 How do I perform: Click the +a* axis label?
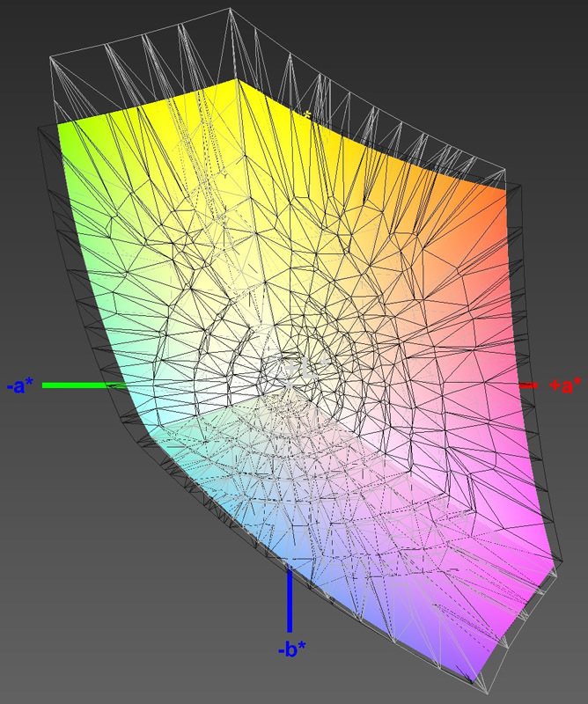coord(565,385)
